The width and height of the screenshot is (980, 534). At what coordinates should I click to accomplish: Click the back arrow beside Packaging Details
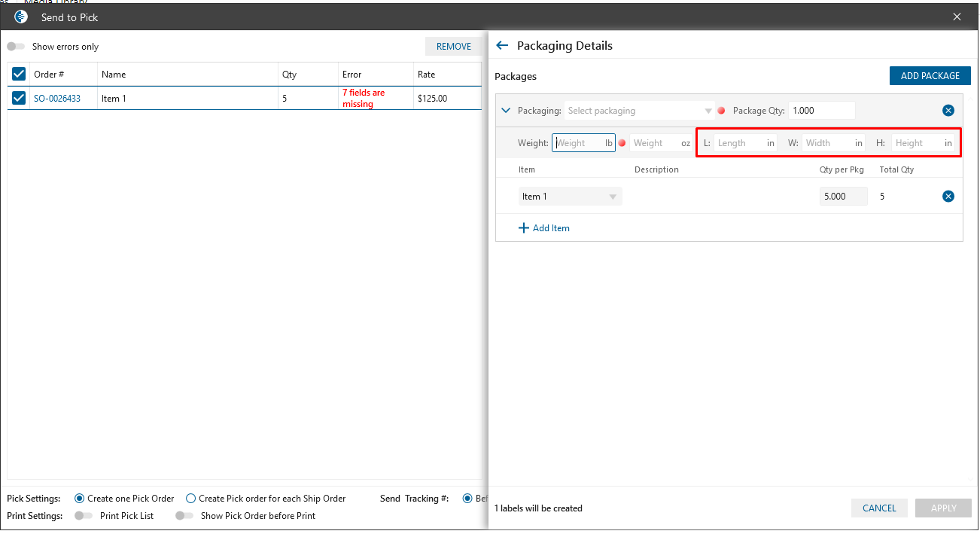(503, 46)
